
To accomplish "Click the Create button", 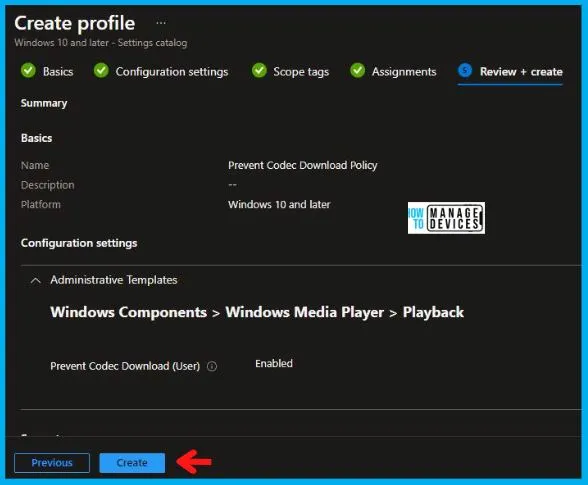I will point(132,462).
